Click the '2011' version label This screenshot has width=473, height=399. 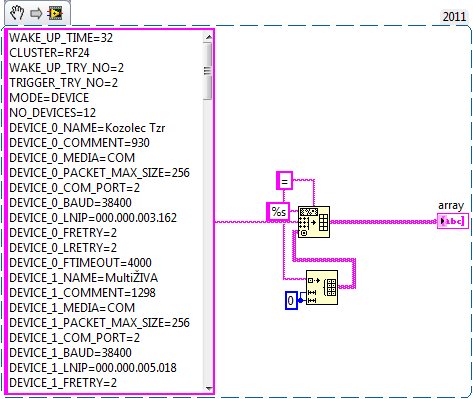454,16
